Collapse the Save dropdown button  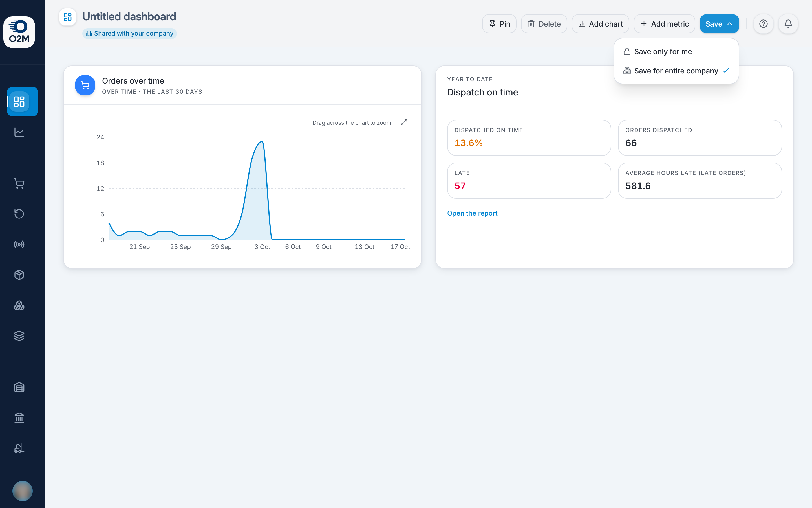(719, 24)
